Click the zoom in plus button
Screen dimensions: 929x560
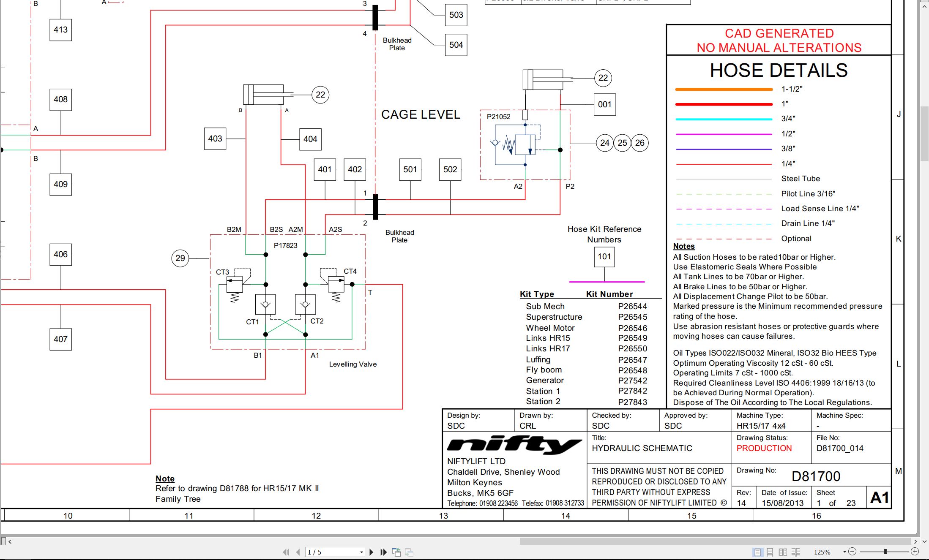point(915,552)
